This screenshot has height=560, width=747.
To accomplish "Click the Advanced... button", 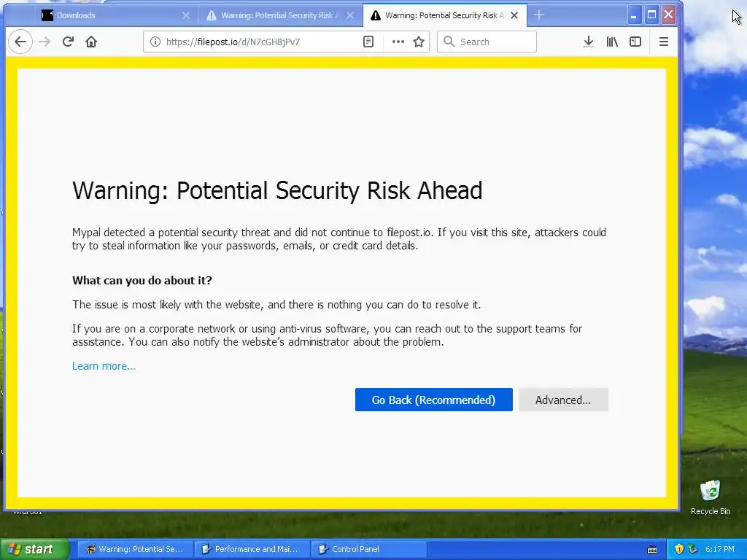I will click(563, 400).
